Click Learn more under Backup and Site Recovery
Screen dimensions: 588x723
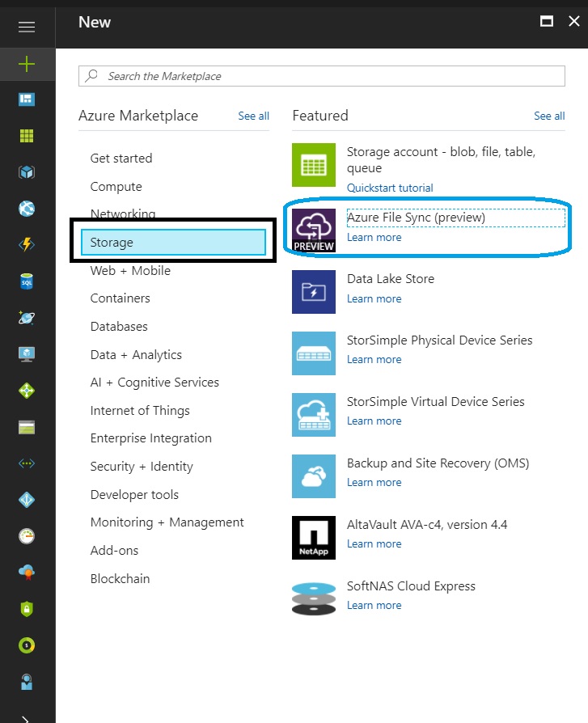pos(374,482)
